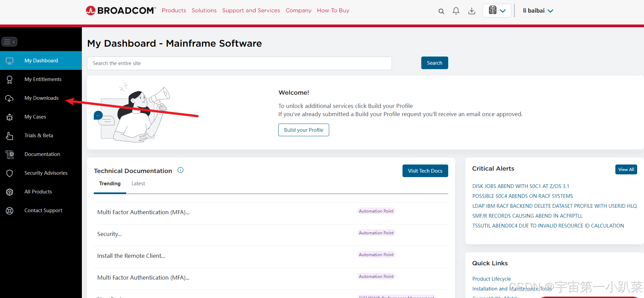Viewport: 644px width, 298px height.
Task: Open the downloads tray icon in header
Action: (472, 11)
